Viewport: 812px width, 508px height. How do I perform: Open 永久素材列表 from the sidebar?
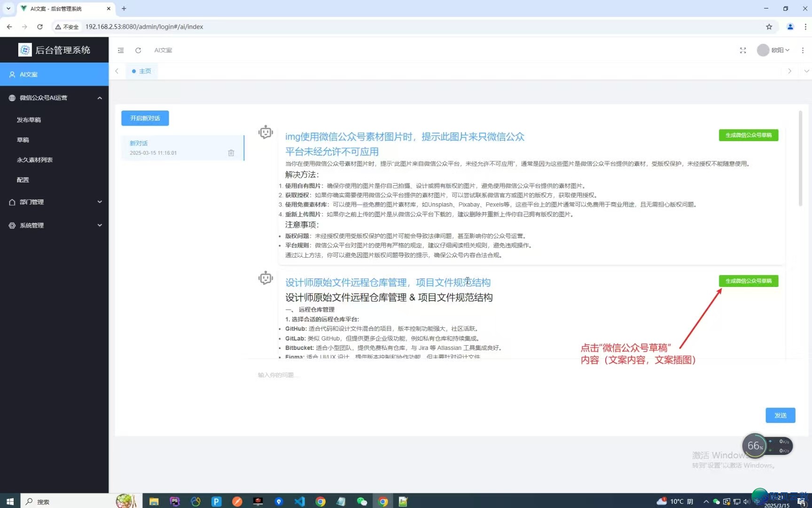click(x=34, y=159)
